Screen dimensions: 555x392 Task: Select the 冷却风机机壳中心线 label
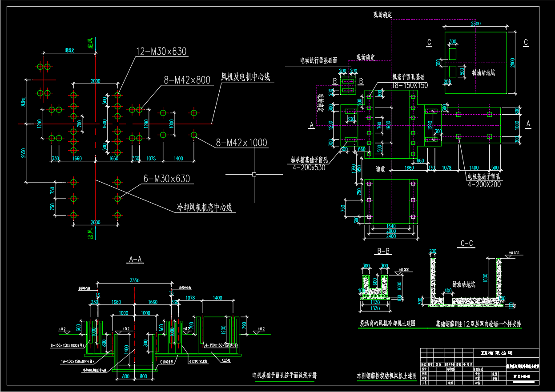pos(205,207)
